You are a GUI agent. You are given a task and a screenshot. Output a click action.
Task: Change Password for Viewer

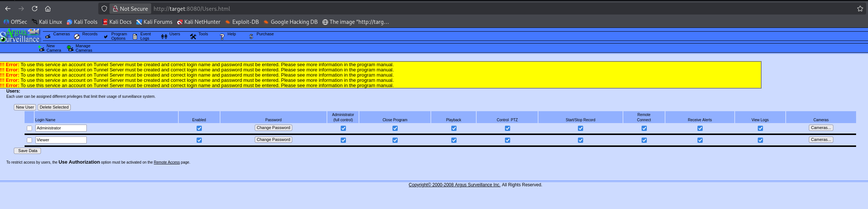[273, 139]
